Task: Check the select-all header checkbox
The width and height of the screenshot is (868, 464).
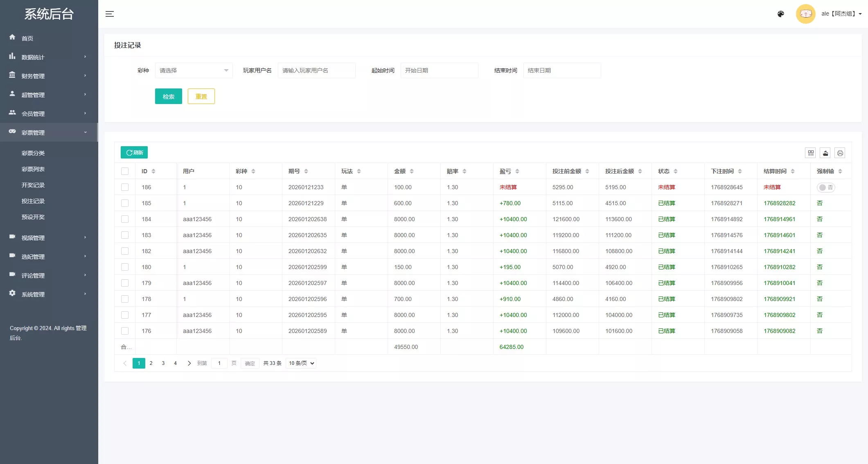Action: point(125,171)
